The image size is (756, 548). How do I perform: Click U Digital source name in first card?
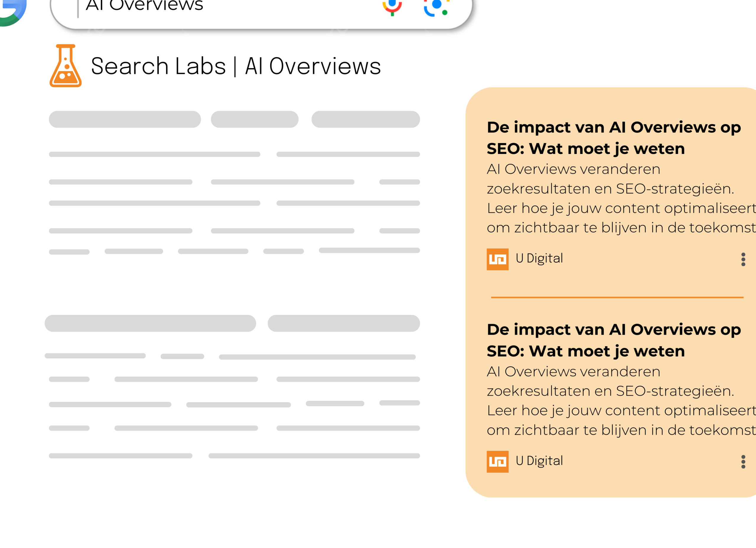539,258
